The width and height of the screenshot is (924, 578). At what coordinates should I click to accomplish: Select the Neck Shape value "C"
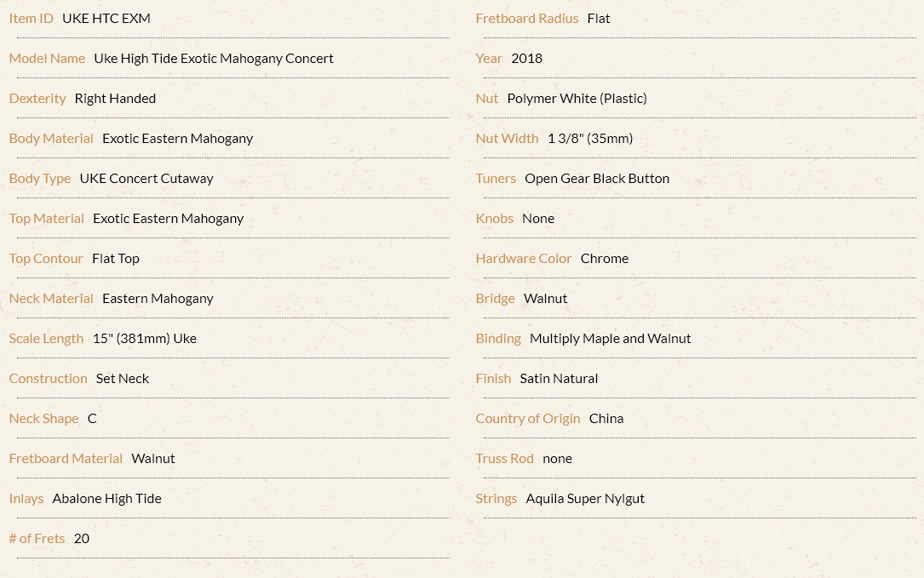coord(92,419)
